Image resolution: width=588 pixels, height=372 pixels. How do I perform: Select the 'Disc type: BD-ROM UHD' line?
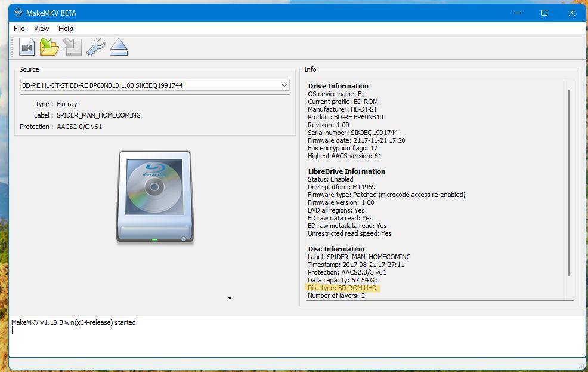tap(342, 288)
